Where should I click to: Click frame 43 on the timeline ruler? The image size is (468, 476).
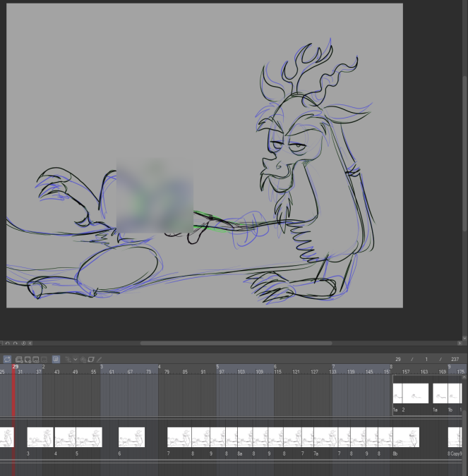coord(57,372)
